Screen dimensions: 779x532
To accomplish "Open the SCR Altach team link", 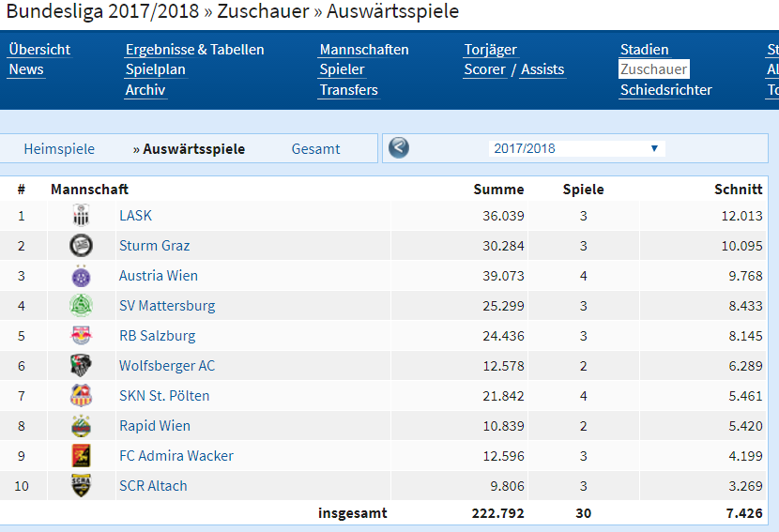I will tap(153, 486).
